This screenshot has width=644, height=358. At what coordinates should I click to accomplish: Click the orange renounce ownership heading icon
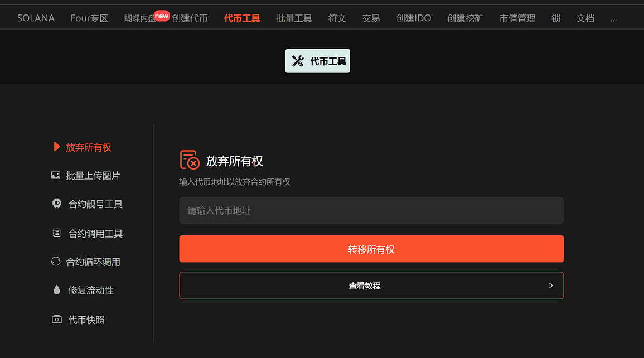coord(190,159)
